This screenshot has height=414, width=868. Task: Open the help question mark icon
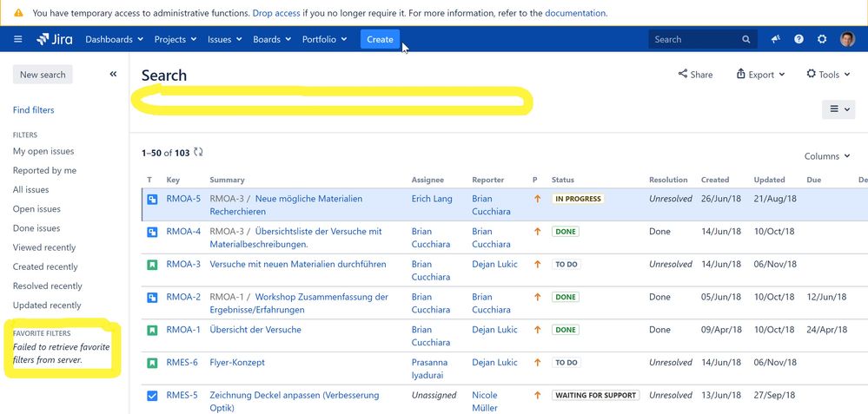798,39
